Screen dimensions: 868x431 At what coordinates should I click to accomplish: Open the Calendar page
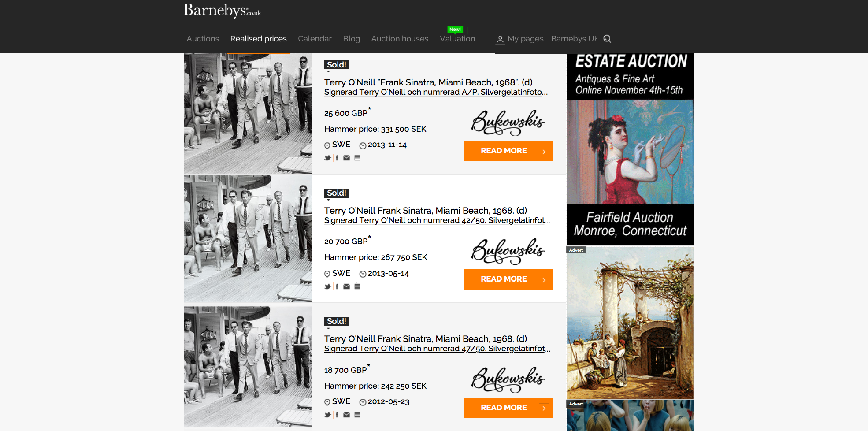[x=315, y=39]
